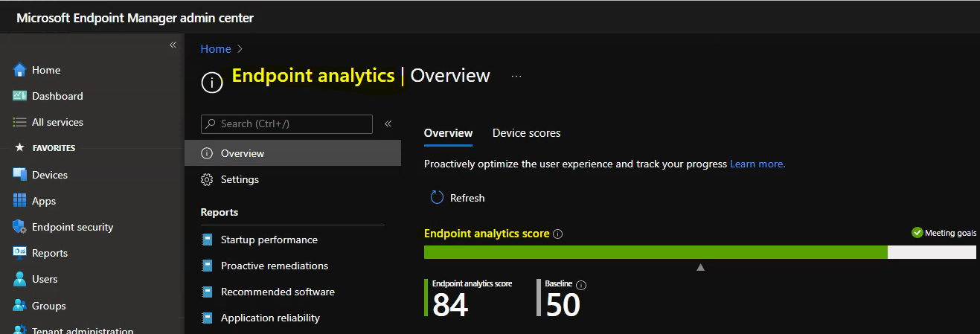Click the Groups people icon
Image resolution: width=980 pixels, height=334 pixels.
coord(20,306)
